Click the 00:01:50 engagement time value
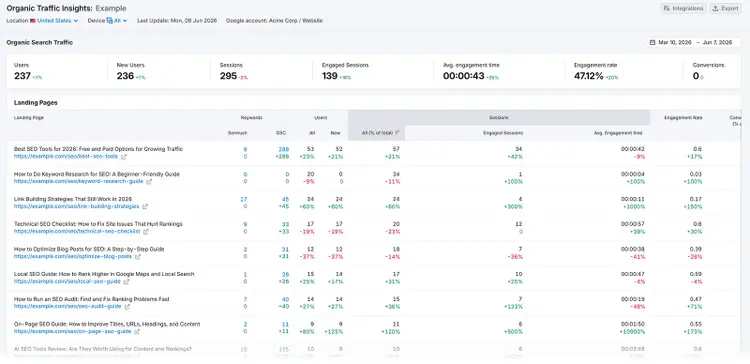 tap(633, 324)
